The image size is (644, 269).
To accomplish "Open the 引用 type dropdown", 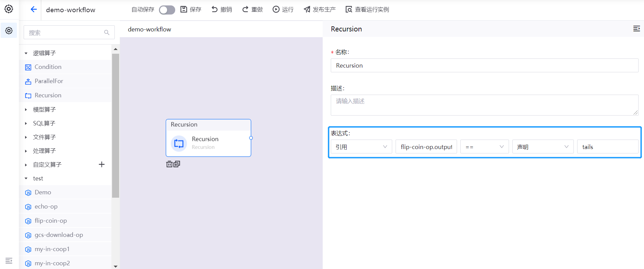I will point(361,147).
